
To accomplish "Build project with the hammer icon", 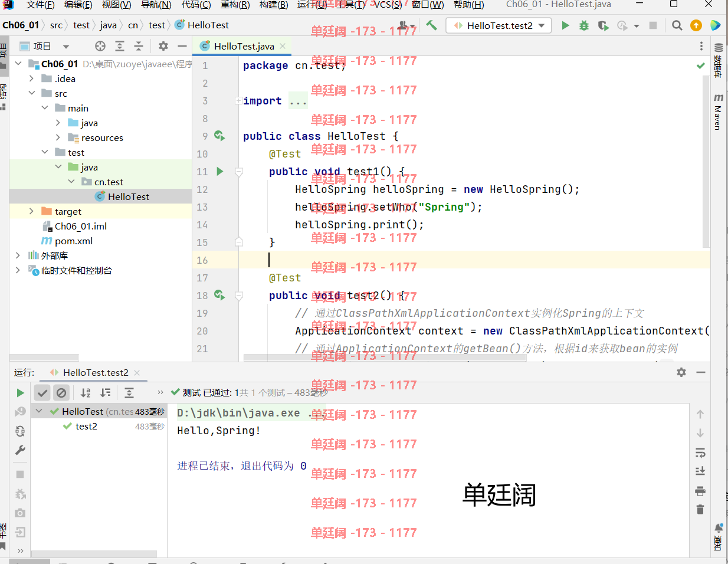I will [432, 25].
